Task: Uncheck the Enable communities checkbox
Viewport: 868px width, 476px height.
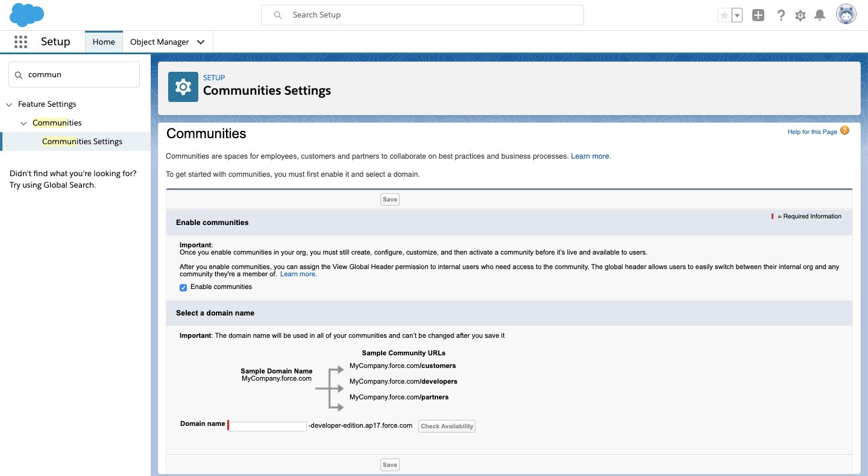Action: 183,288
